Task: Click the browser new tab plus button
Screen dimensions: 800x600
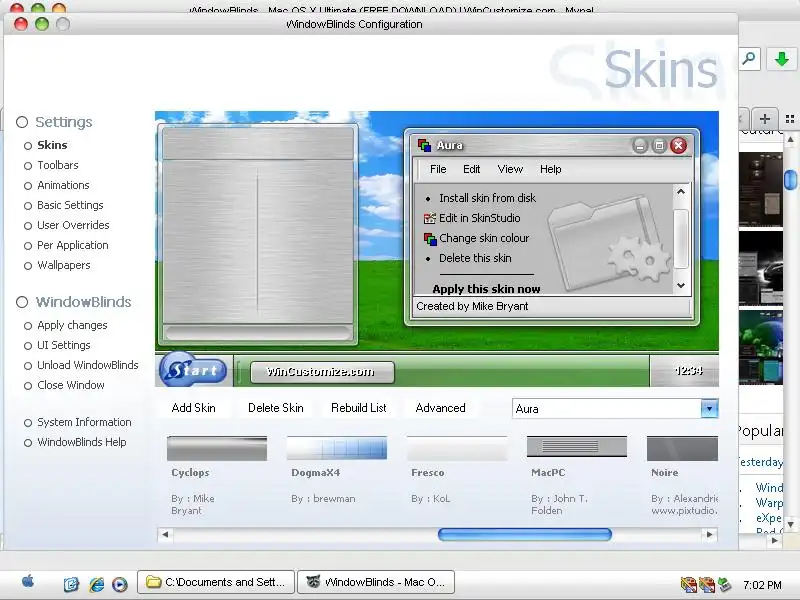Action: point(764,119)
